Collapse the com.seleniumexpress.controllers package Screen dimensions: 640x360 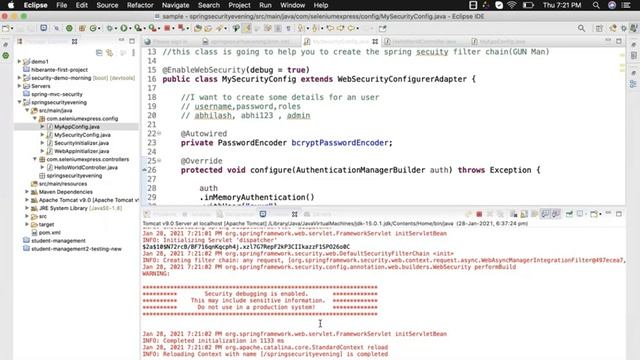[35, 159]
